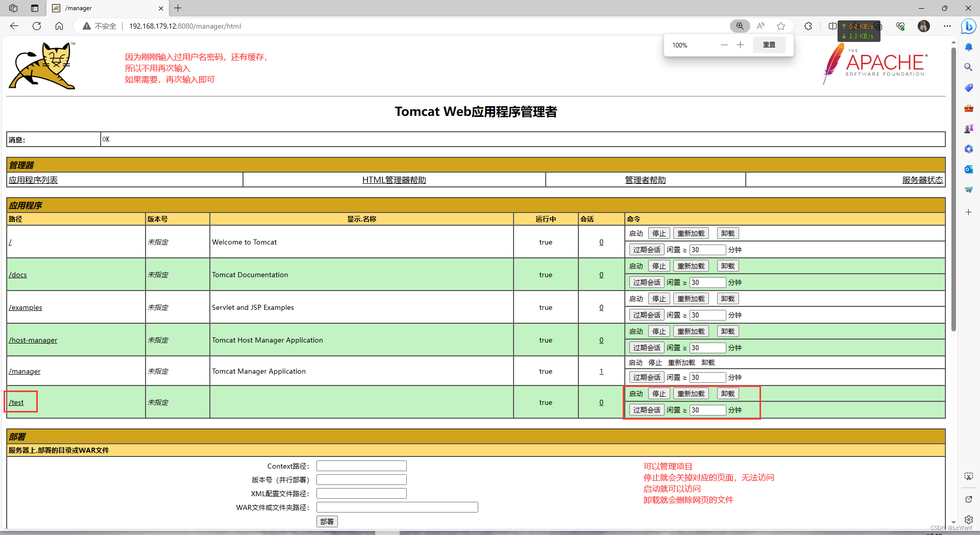Viewport: 980px width, 535px height.
Task: Click the browser back arrow
Action: click(14, 26)
